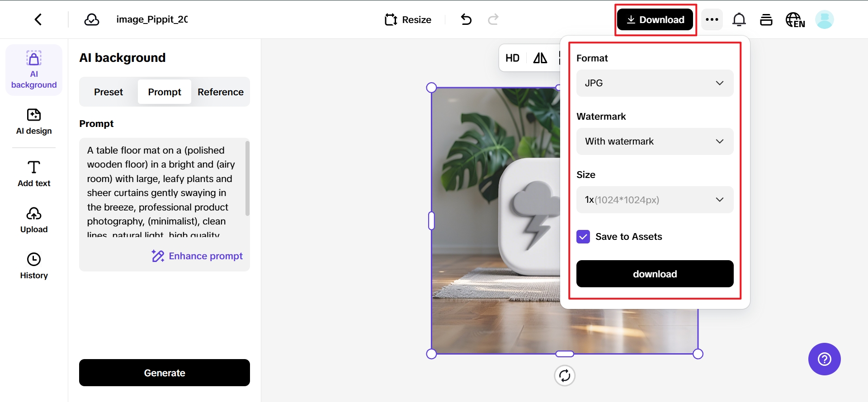The width and height of the screenshot is (868, 402).
Task: Click the cloud save status icon
Action: (x=92, y=19)
